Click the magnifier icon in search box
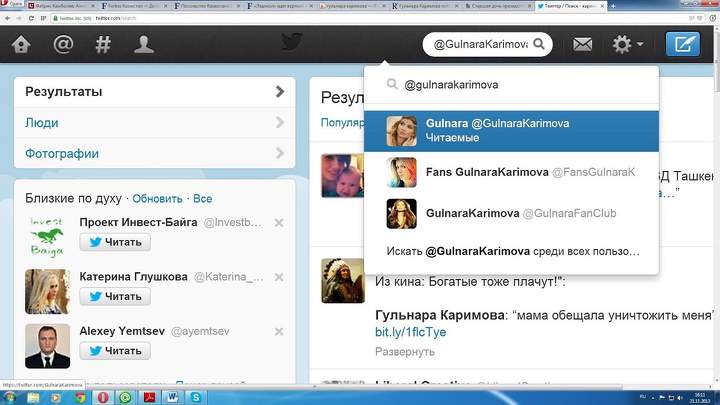 pyautogui.click(x=539, y=44)
